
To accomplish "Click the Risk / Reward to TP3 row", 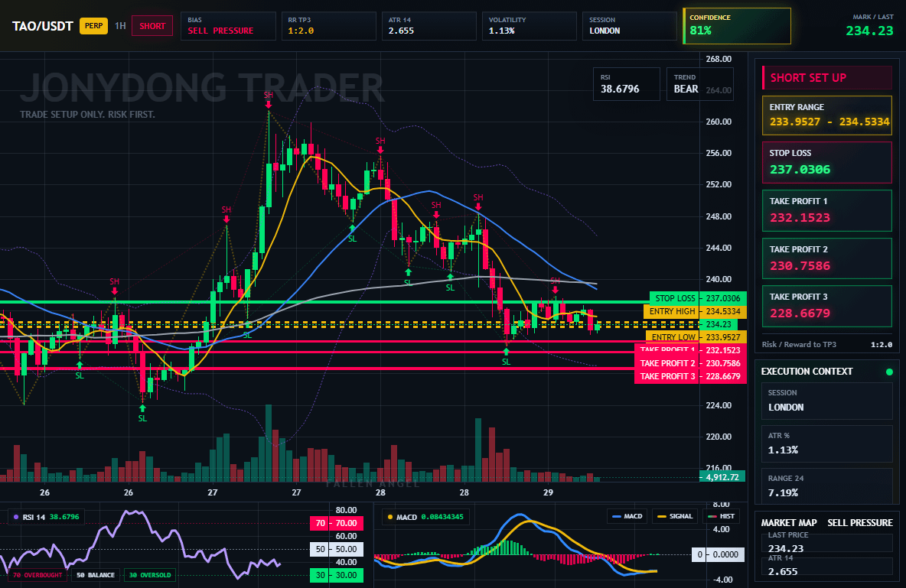I will tap(827, 344).
